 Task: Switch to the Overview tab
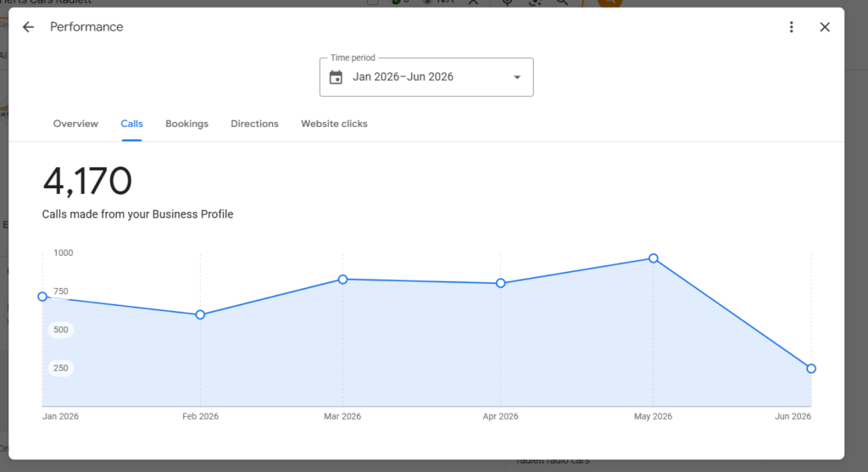(x=75, y=124)
